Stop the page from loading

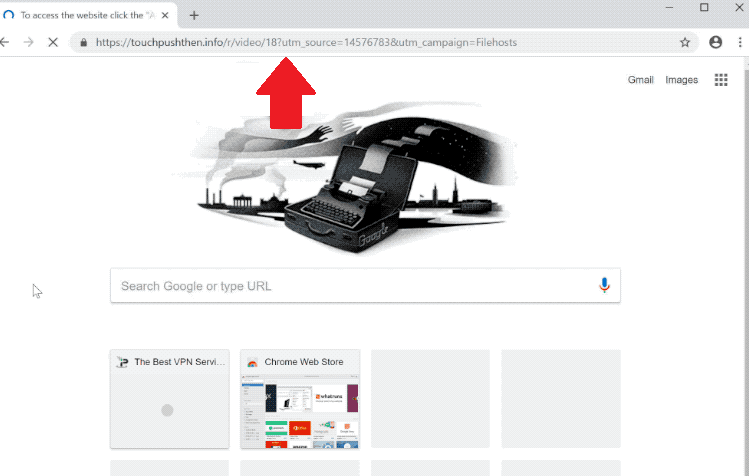pyautogui.click(x=53, y=43)
